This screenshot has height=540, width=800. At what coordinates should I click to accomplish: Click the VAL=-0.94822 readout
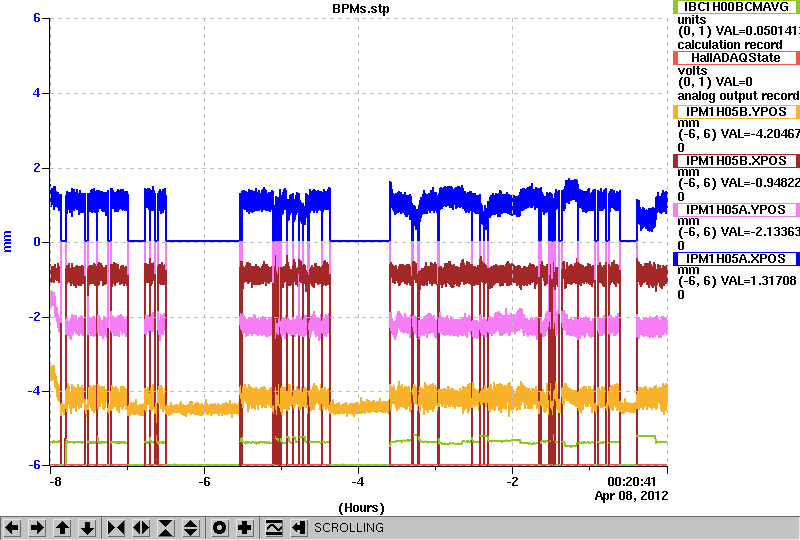point(758,183)
